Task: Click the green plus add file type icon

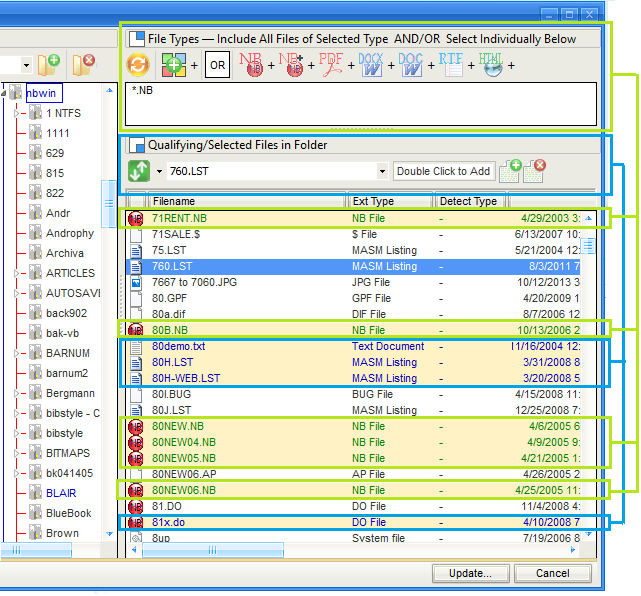Action: 174,66
